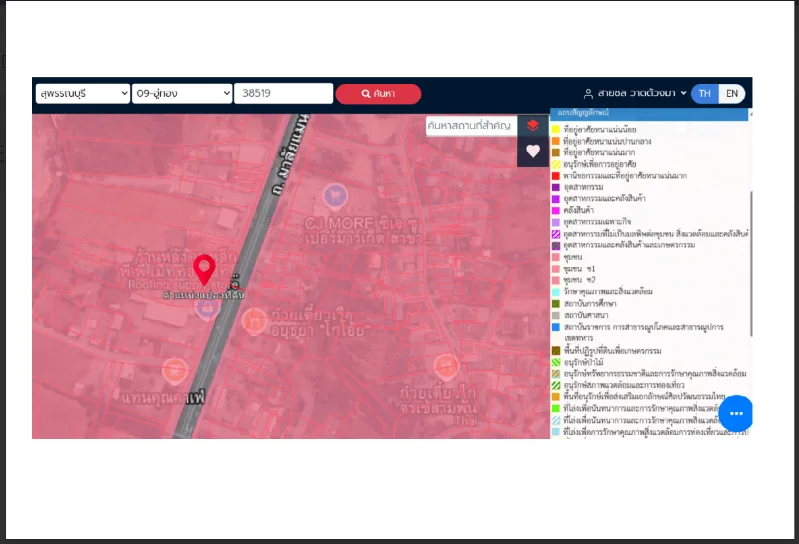This screenshot has height=544, width=799.
Task: Click yellow swatch ที่อยู่อาศัยหนาแน่นน้อย
Action: pyautogui.click(x=556, y=129)
